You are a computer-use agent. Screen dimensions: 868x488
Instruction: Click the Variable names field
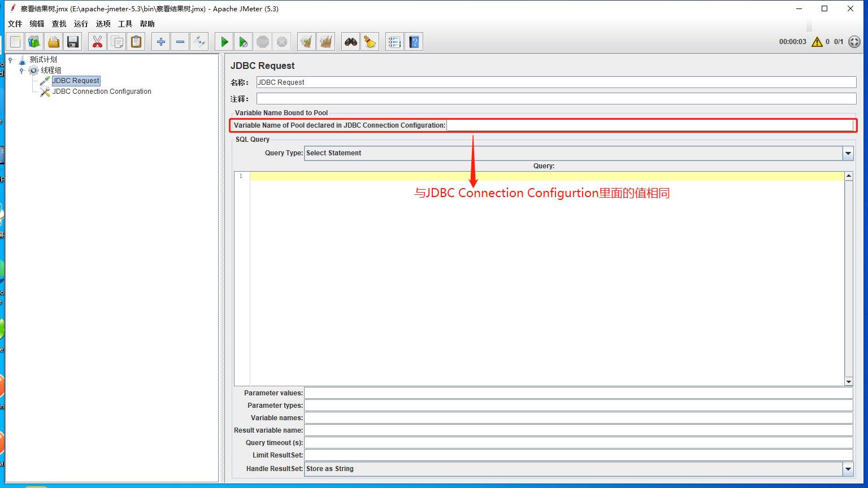point(578,418)
